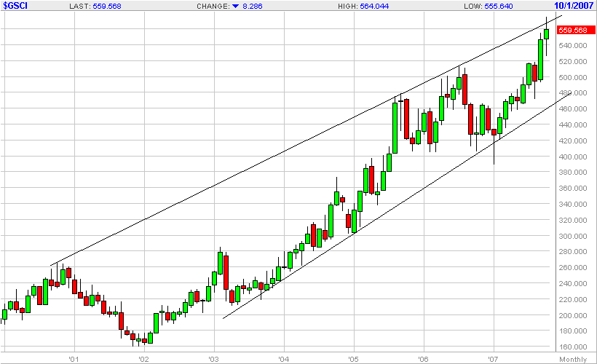Screen dimensions: 597x364
Task: Click the 160.000 price axis label
Action: tap(573, 347)
